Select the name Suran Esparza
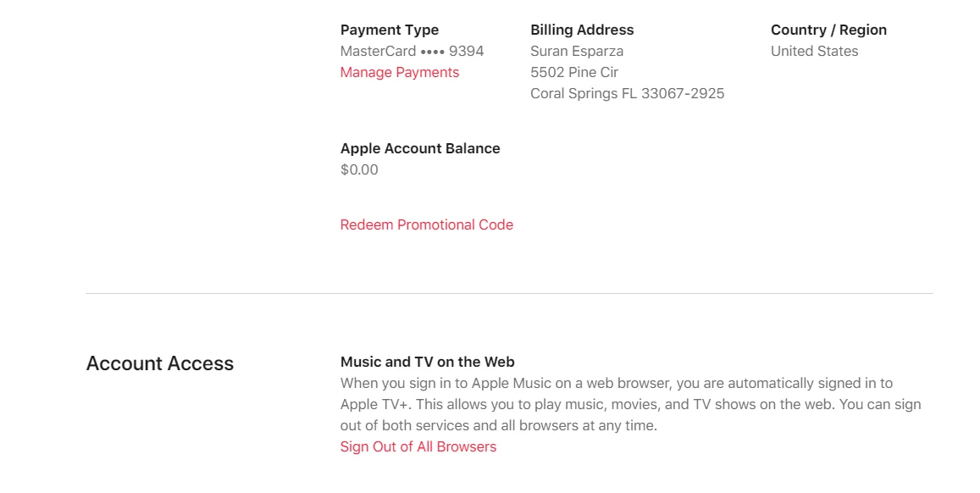This screenshot has width=980, height=493. tap(577, 51)
